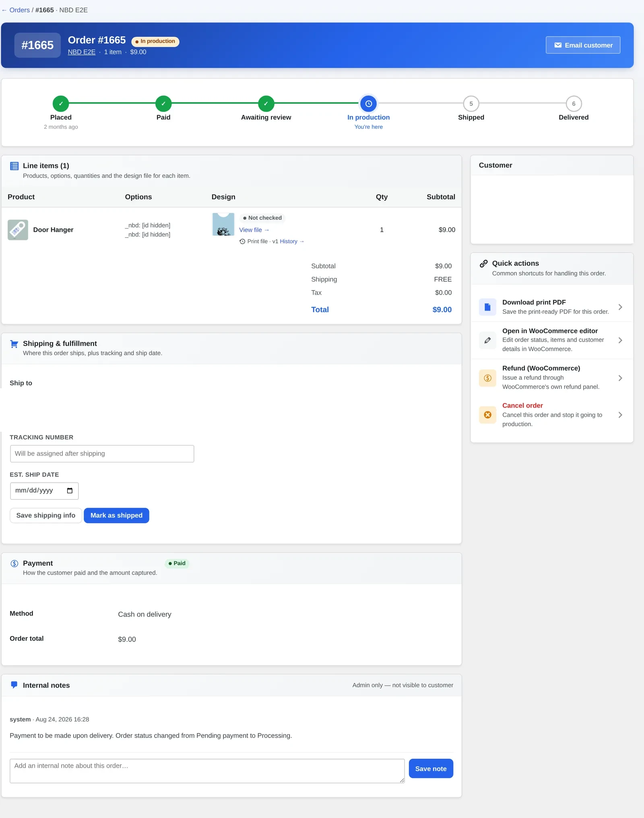Click the Placed step checkmark
Screen dimensions: 644x818
(61, 104)
